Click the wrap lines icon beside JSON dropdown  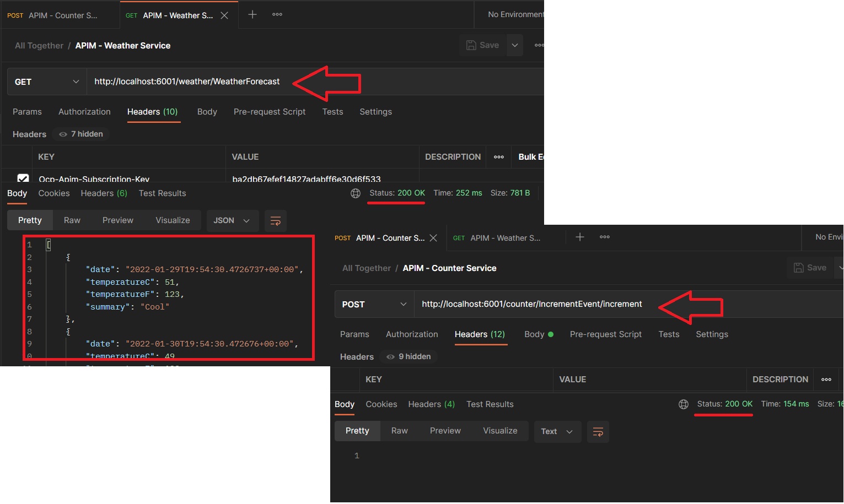(x=276, y=221)
